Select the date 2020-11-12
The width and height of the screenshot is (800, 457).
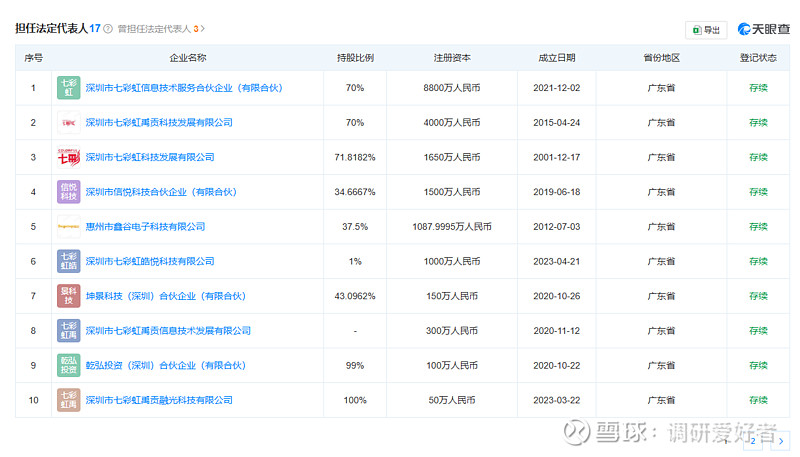pyautogui.click(x=557, y=331)
